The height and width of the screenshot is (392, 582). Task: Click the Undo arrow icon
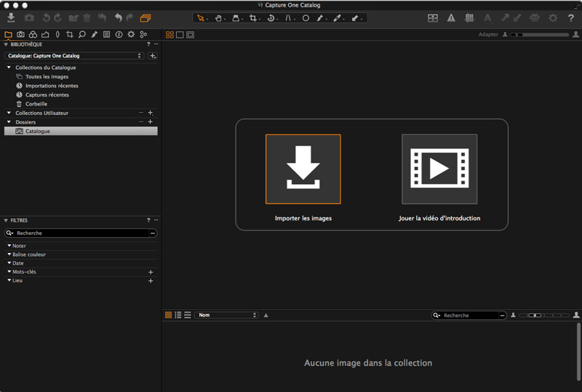[x=119, y=17]
